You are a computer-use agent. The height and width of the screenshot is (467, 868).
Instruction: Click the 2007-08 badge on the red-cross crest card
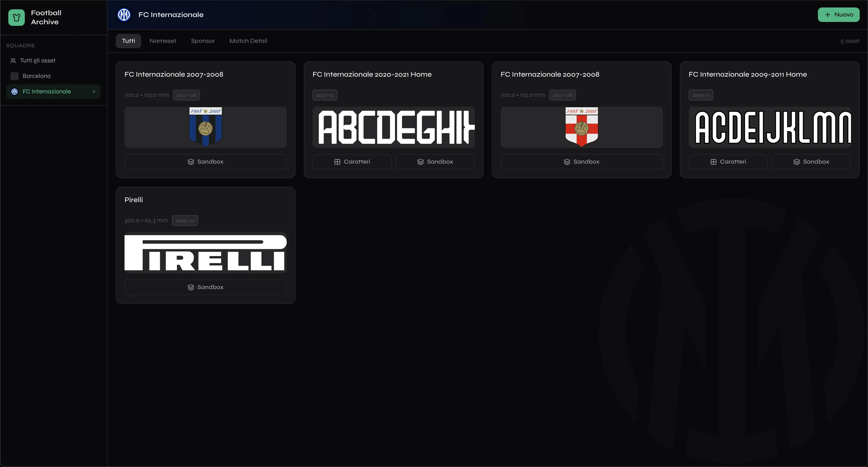tap(562, 95)
